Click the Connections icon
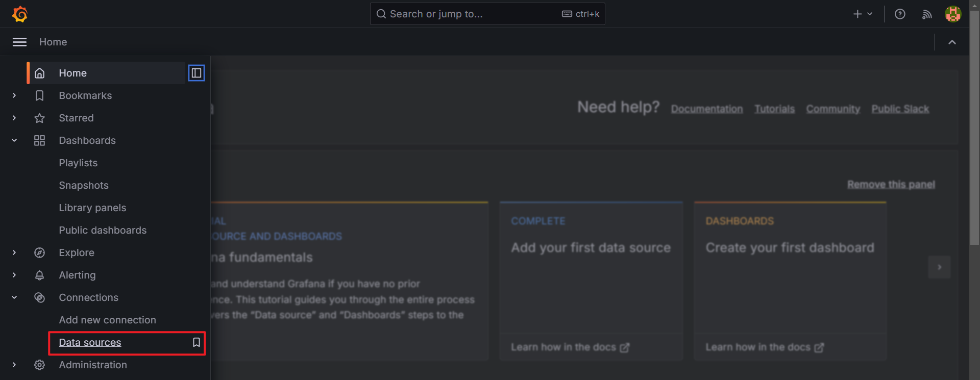This screenshot has height=380, width=980. click(x=39, y=297)
